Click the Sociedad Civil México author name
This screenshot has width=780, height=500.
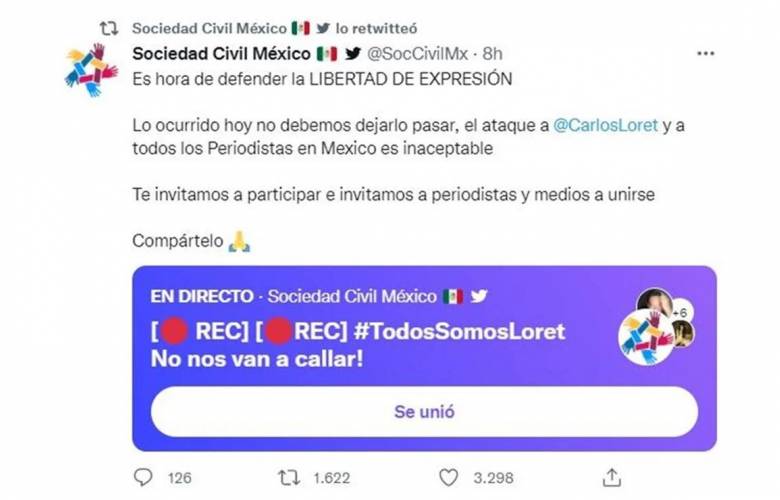click(221, 52)
